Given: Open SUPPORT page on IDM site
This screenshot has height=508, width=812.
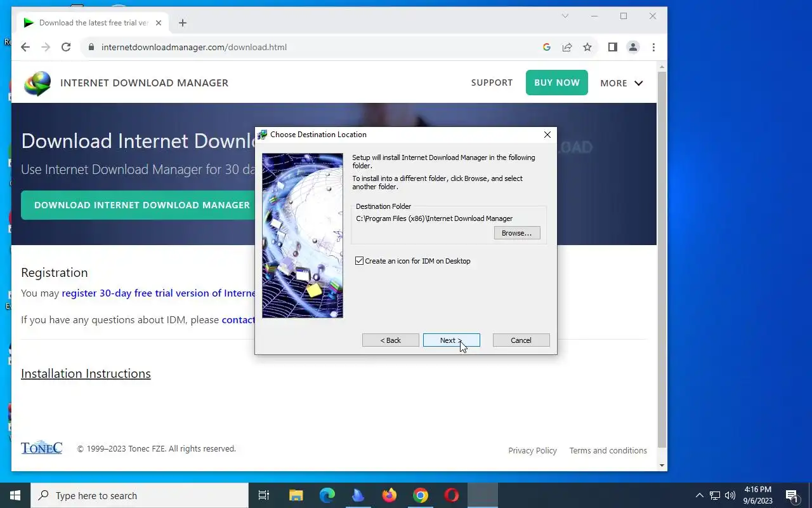Looking at the screenshot, I should tap(492, 83).
